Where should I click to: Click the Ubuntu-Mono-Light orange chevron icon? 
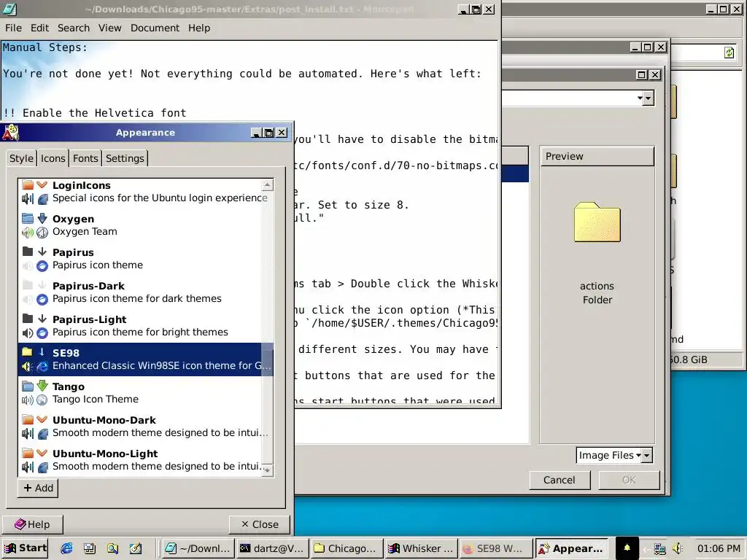[x=42, y=453]
